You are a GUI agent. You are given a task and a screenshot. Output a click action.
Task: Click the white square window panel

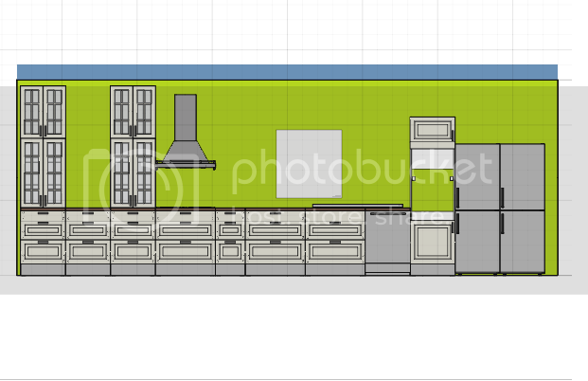309,164
